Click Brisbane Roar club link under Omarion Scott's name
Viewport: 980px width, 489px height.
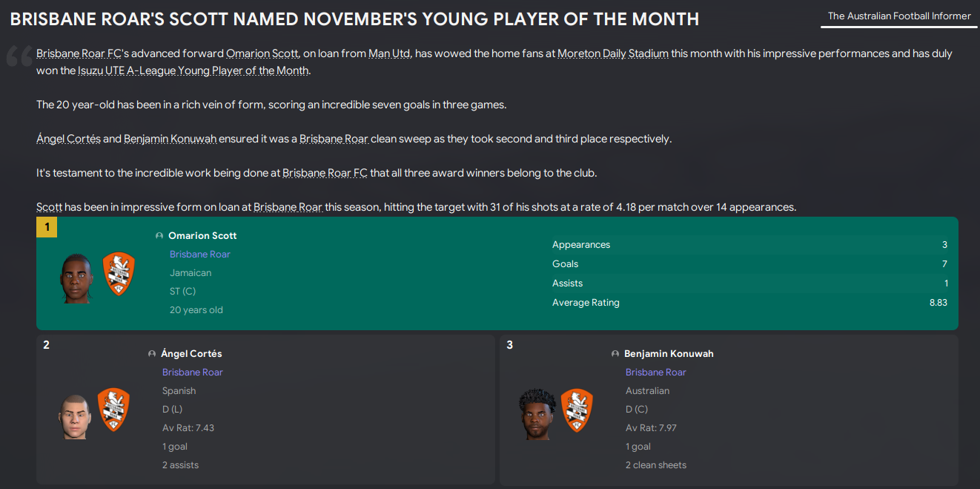coord(199,255)
